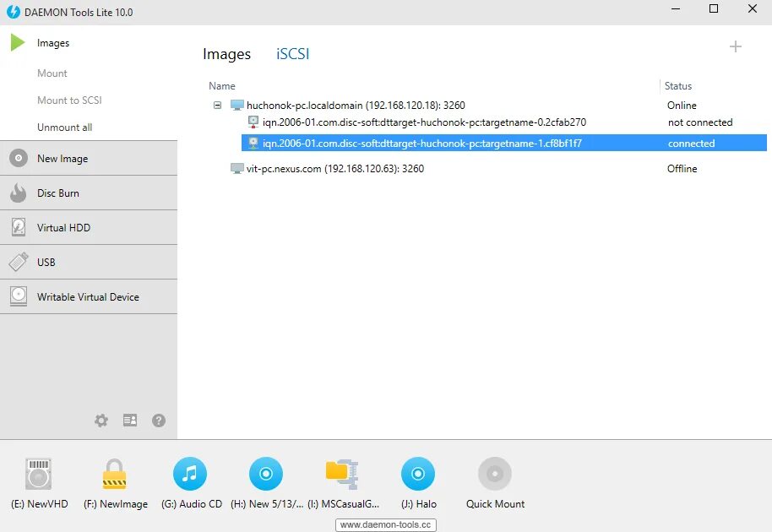Click the not connected status text

coord(700,122)
